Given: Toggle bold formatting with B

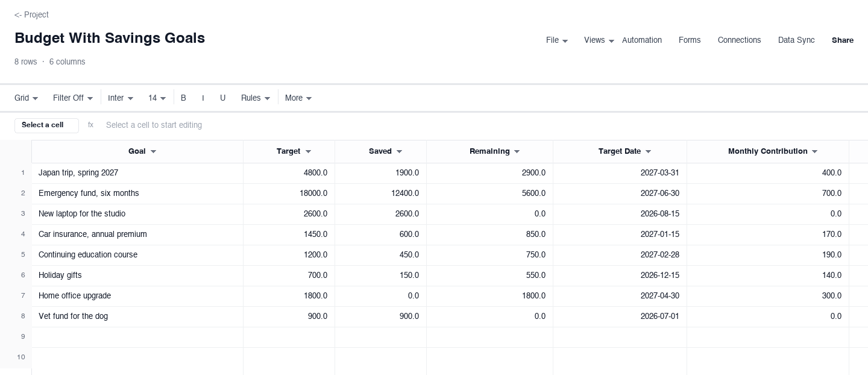Looking at the screenshot, I should (x=183, y=98).
